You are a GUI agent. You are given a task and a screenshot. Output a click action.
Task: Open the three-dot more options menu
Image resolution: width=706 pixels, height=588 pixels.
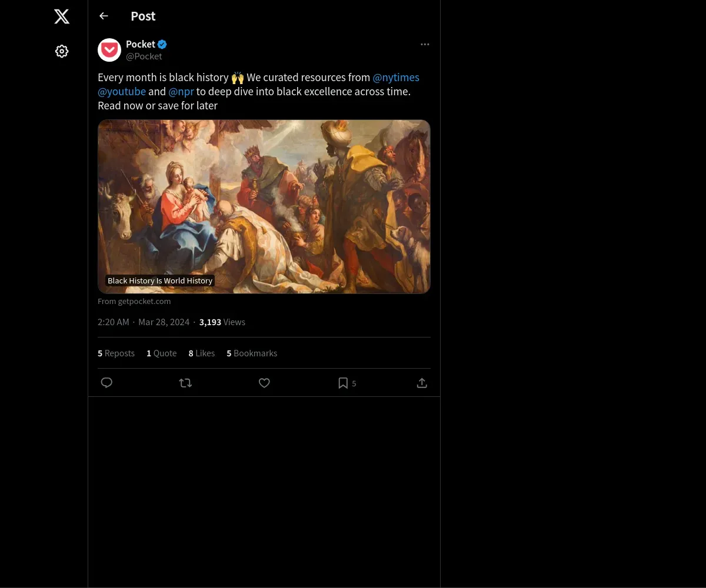click(425, 44)
